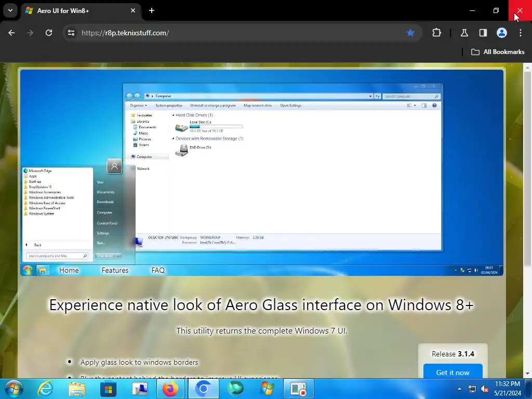This screenshot has height=399, width=532.
Task: Toggle the browser side panel
Action: [483, 33]
